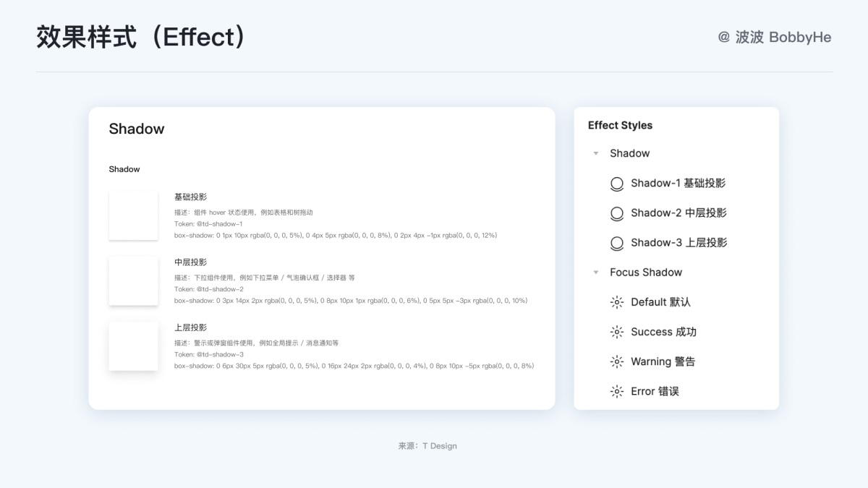868x488 pixels.
Task: Click the Shadow-1 effect style icon
Action: pos(617,184)
